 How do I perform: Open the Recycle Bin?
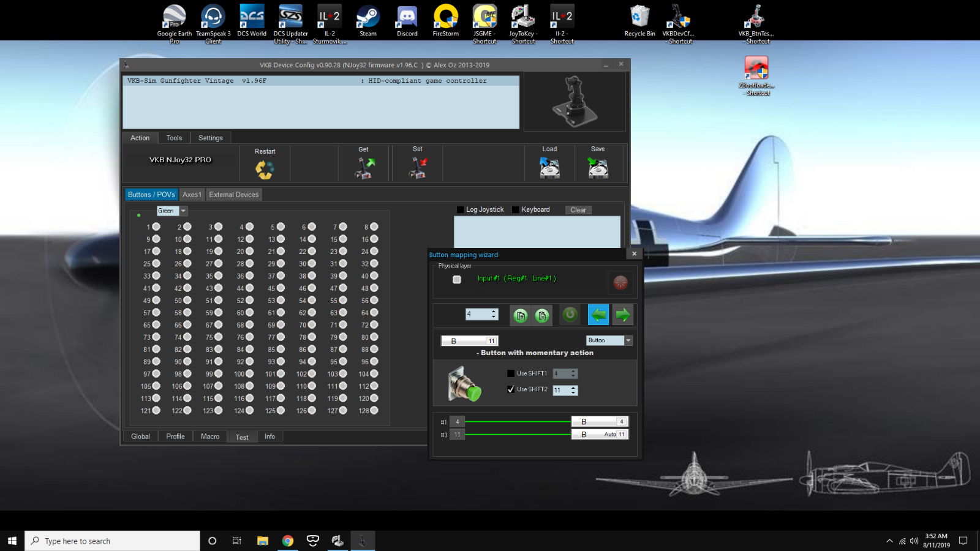click(639, 21)
